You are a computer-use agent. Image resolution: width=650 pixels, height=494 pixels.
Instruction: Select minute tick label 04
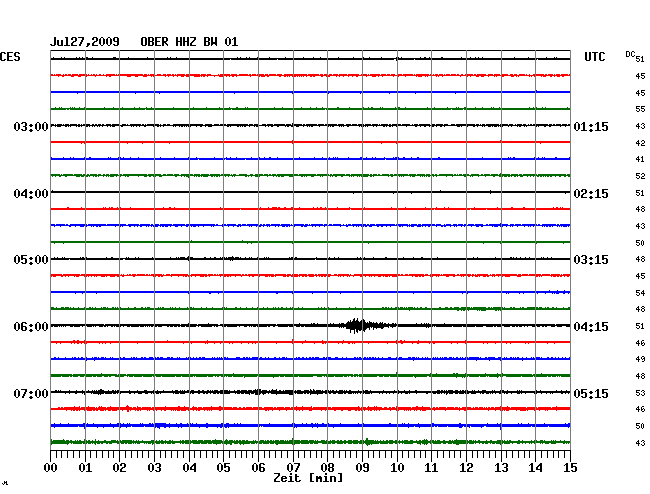click(x=189, y=468)
